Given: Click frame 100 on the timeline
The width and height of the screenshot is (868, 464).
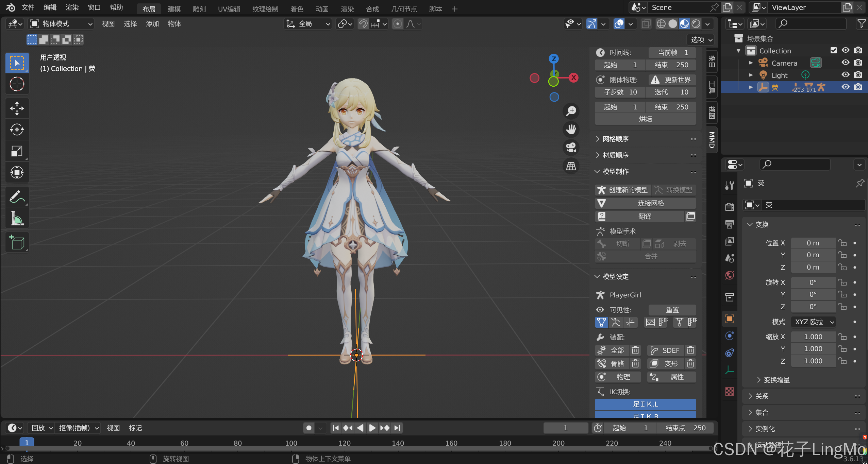Looking at the screenshot, I should coord(291,443).
